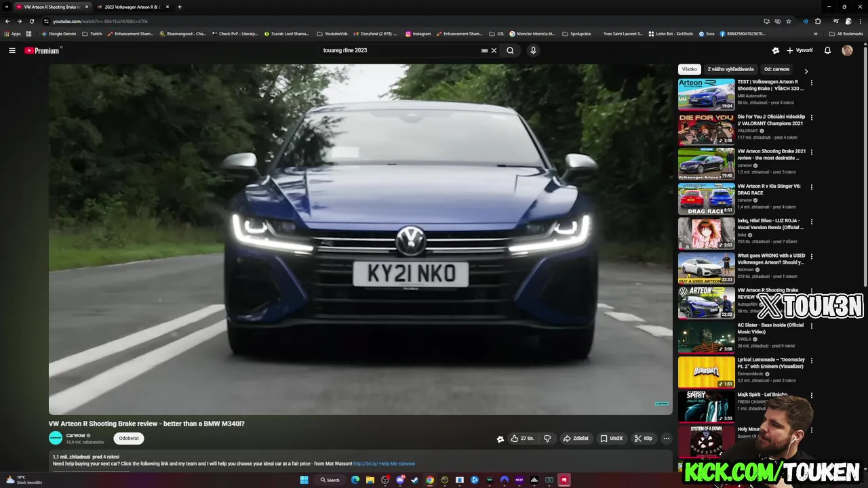868x488 pixels.
Task: Go back with browser back arrow
Action: click(x=7, y=21)
